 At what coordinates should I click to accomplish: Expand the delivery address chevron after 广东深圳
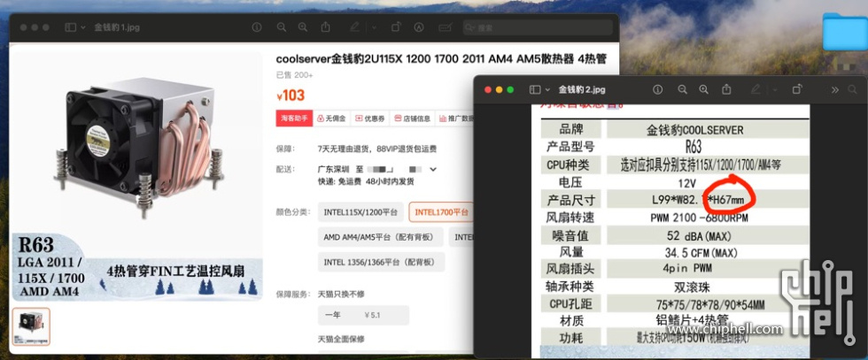[x=433, y=169]
